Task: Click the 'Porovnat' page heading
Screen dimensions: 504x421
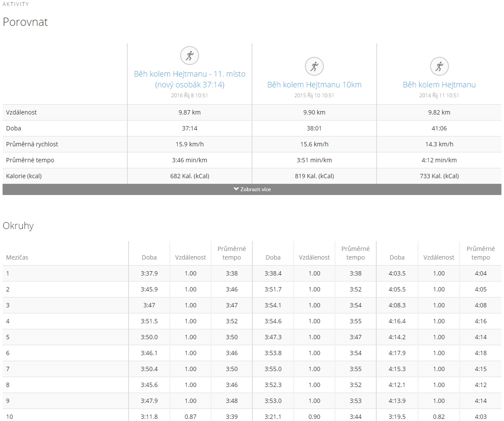Action: pos(25,22)
